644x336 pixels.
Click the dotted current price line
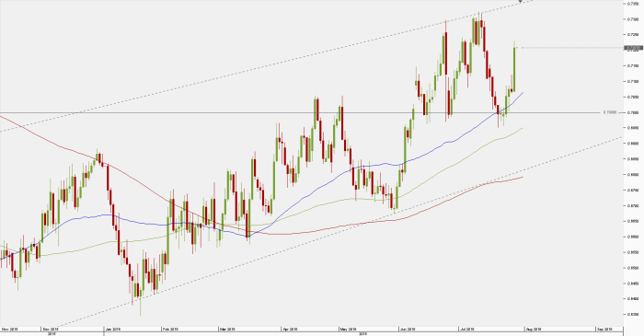coord(570,48)
